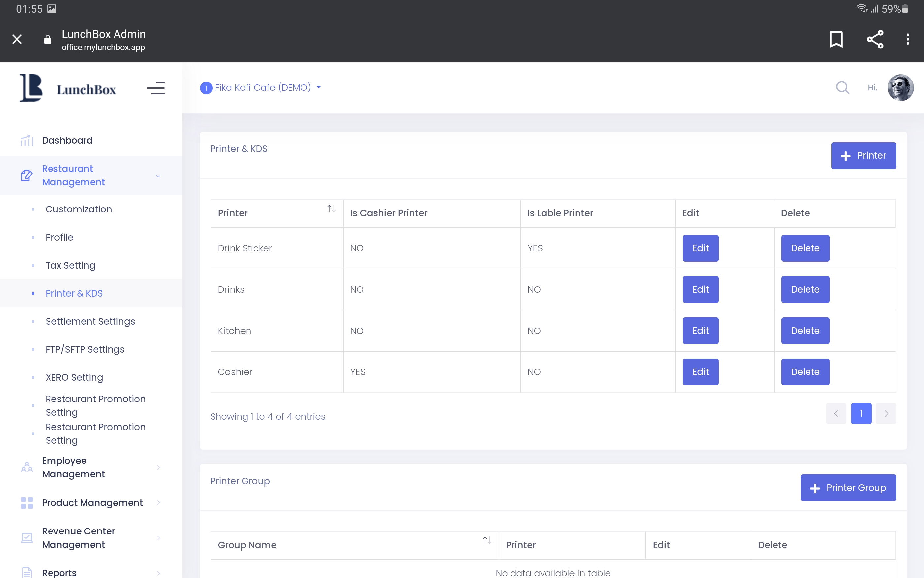Click the LunchBox logo
Screen dimensions: 924x578
68,88
